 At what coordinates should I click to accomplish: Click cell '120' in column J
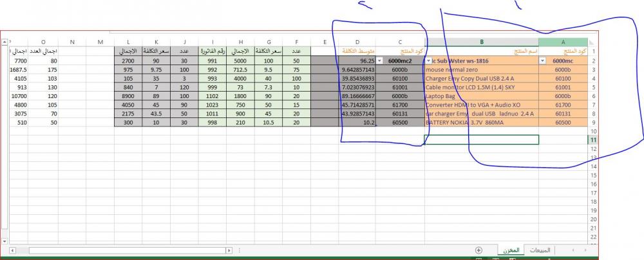click(x=184, y=87)
